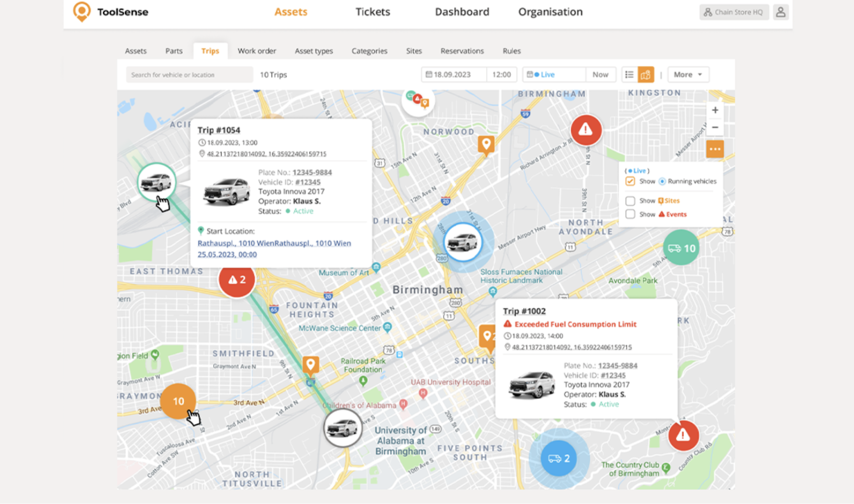This screenshot has height=504, width=854.
Task: Select the map view icon
Action: pyautogui.click(x=646, y=74)
